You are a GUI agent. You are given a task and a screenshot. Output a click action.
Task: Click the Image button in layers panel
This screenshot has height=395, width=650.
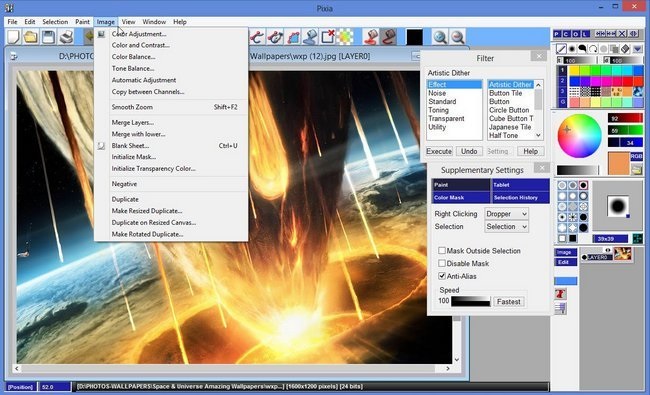tap(565, 252)
